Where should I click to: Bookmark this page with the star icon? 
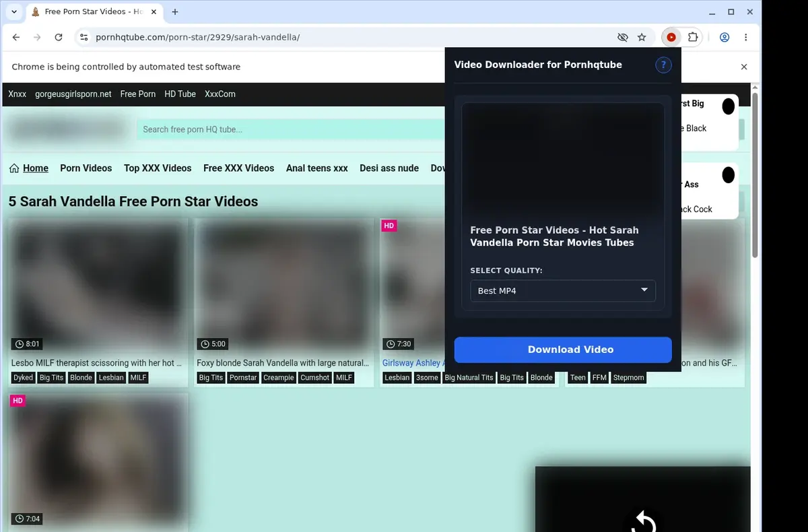click(x=642, y=37)
